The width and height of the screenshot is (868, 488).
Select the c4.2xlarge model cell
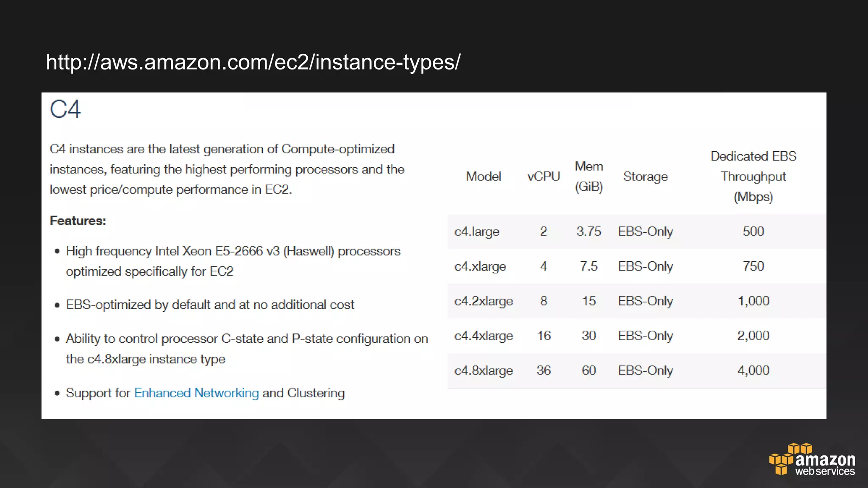click(x=484, y=301)
